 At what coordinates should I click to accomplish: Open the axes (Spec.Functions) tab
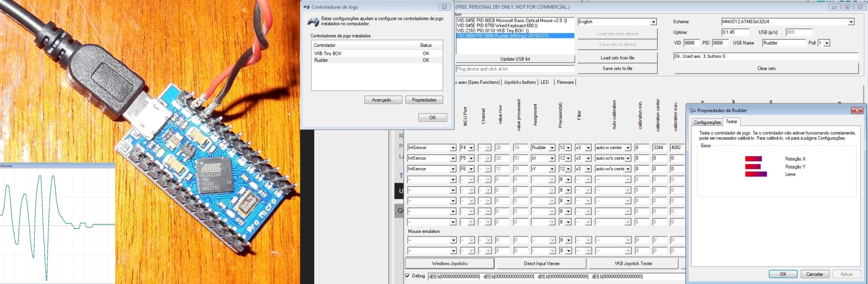[478, 82]
